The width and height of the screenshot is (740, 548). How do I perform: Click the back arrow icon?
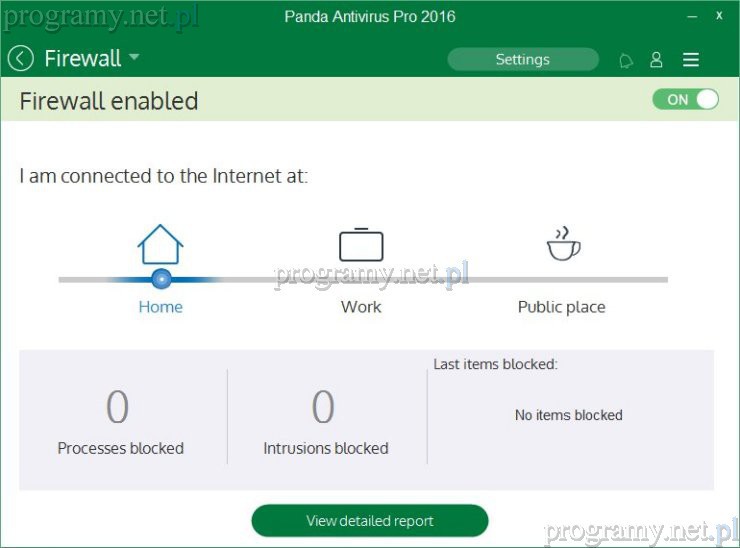point(20,59)
